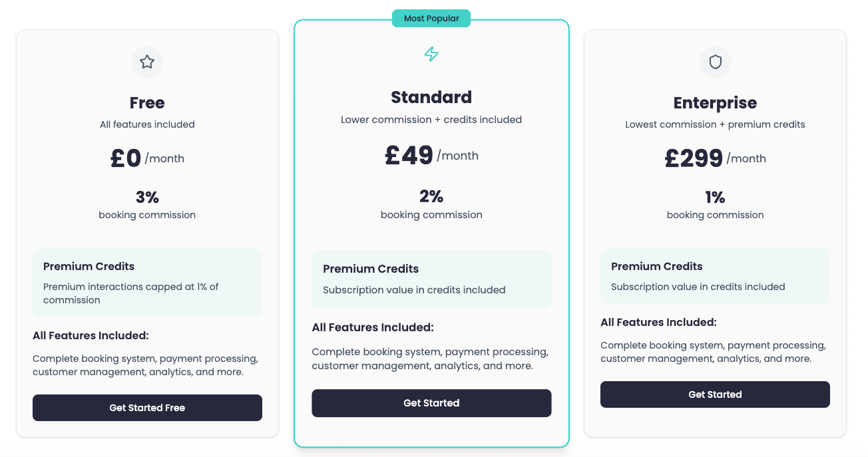
Task: Click the 1% booking commission text
Action: point(715,205)
